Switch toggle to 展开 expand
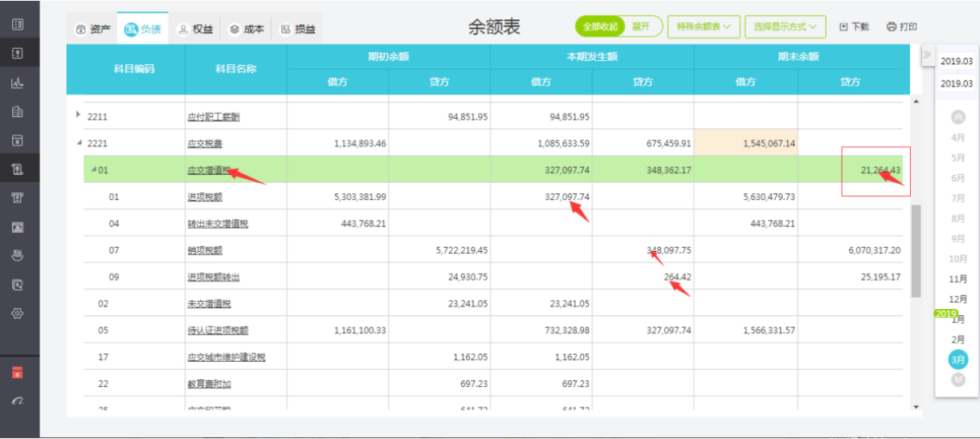This screenshot has height=439, width=980. click(640, 26)
